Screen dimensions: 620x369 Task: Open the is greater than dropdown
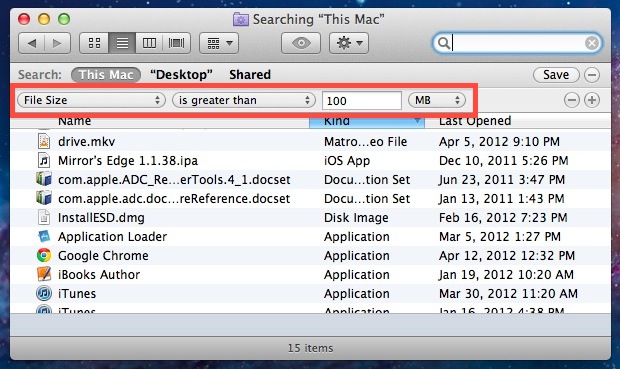(244, 100)
